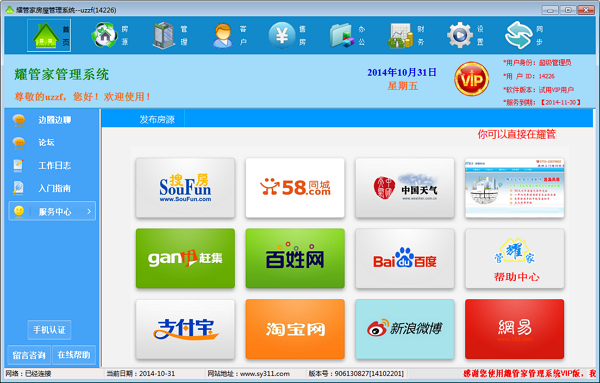Close the application window
Viewport: 600px width, 383px height.
pyautogui.click(x=586, y=10)
